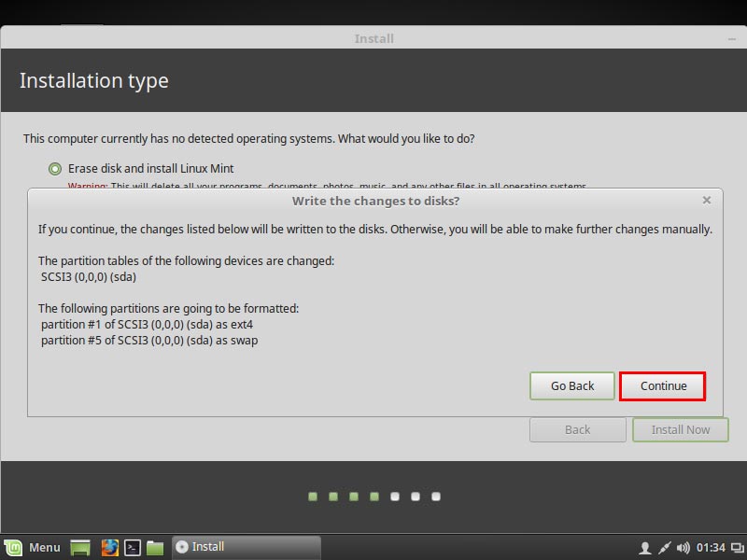Click the red Warning text

(x=87, y=185)
